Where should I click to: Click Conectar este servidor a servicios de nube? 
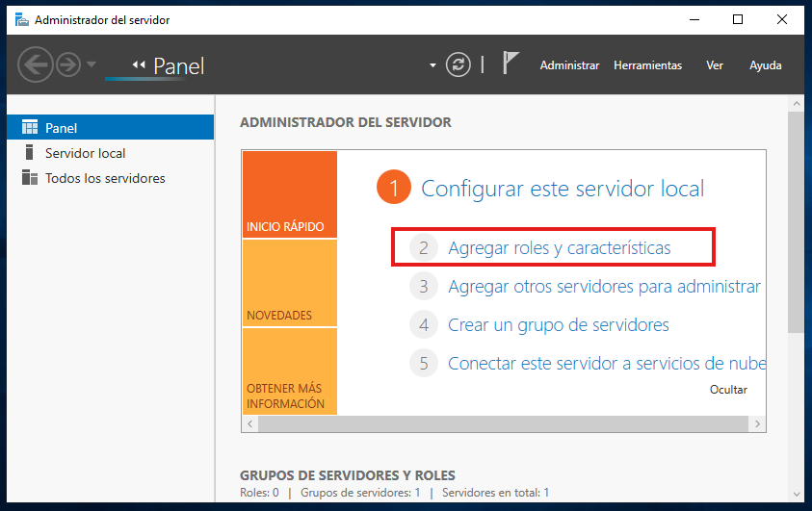607,363
